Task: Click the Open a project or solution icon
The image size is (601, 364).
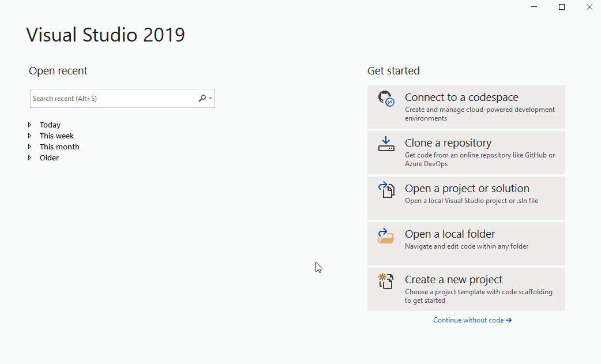Action: point(386,189)
